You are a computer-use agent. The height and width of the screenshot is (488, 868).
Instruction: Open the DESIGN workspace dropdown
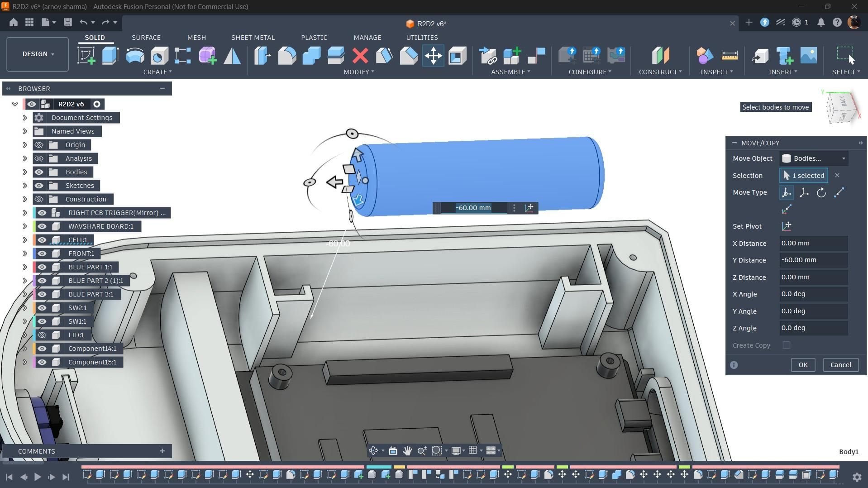click(38, 54)
